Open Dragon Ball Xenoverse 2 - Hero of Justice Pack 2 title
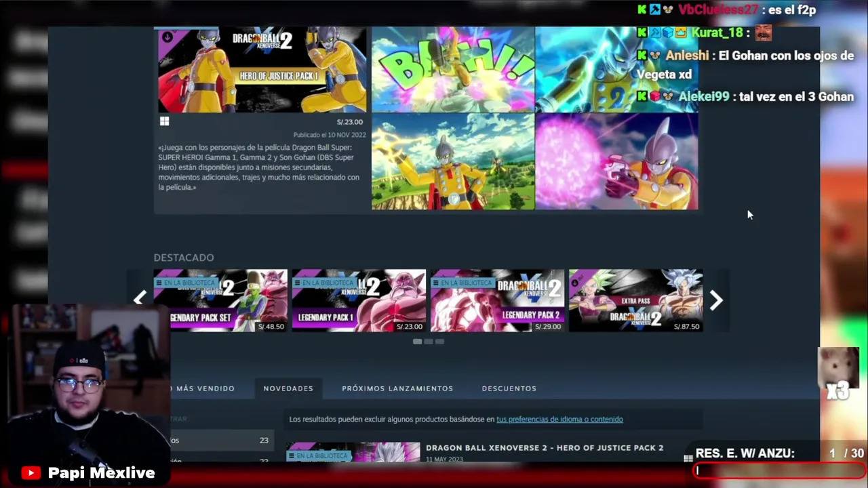The image size is (868, 488). (x=545, y=448)
